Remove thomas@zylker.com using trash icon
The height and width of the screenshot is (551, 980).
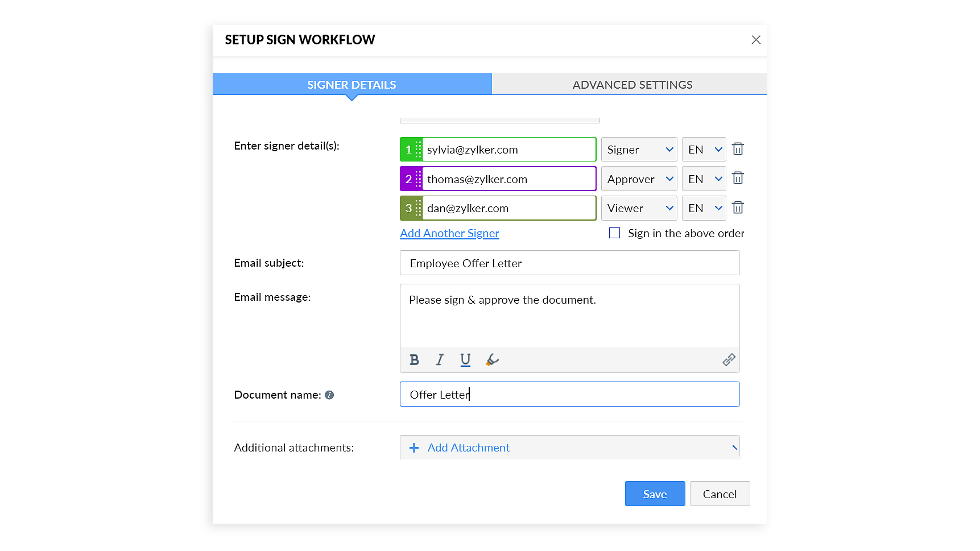click(738, 179)
